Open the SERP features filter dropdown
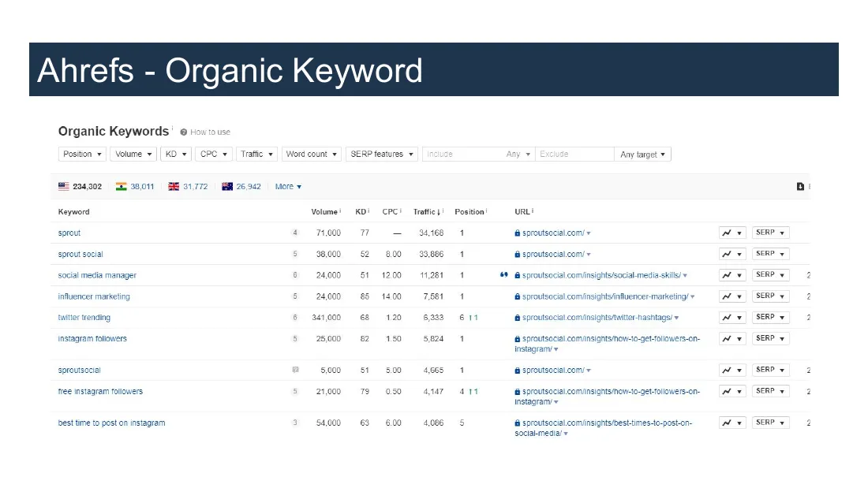The height and width of the screenshot is (488, 868). pyautogui.click(x=381, y=155)
